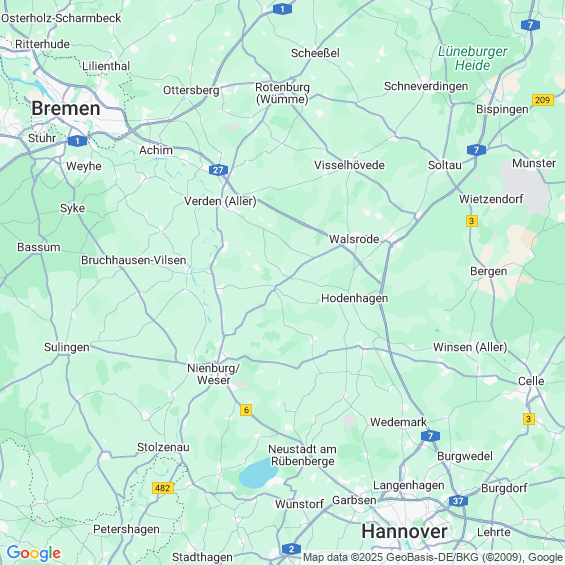
Task: Click the B3 road shield near Wietzendorf
Action: pyautogui.click(x=472, y=221)
